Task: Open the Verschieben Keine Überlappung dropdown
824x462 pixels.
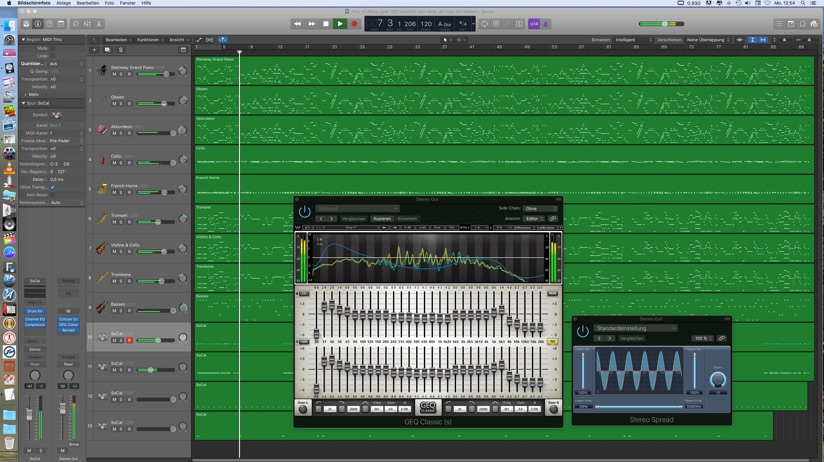Action: click(x=707, y=40)
